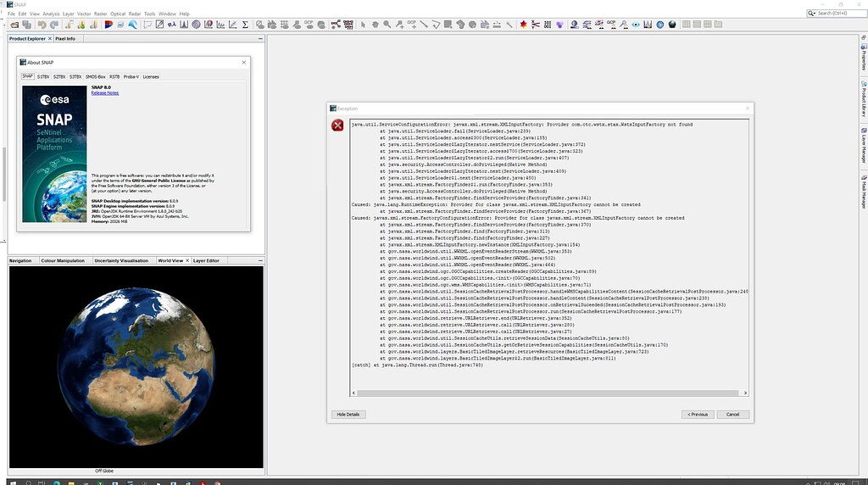Click the Redo arrow in toolbar

pyautogui.click(x=54, y=24)
